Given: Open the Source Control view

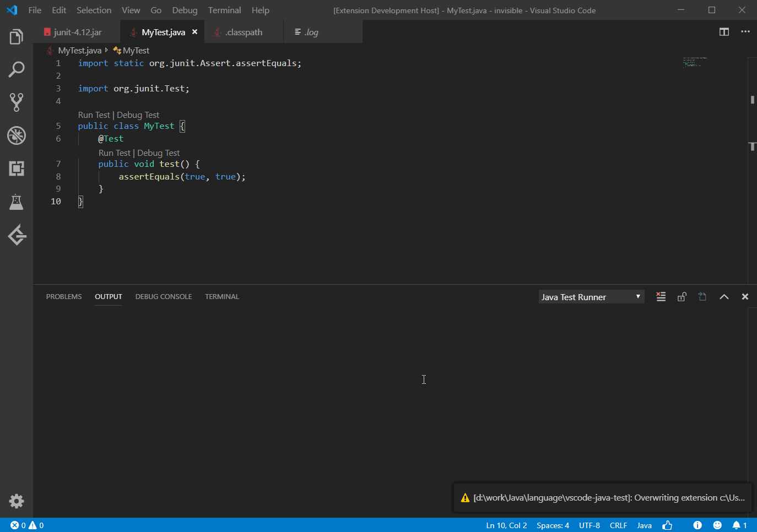Looking at the screenshot, I should pyautogui.click(x=17, y=102).
